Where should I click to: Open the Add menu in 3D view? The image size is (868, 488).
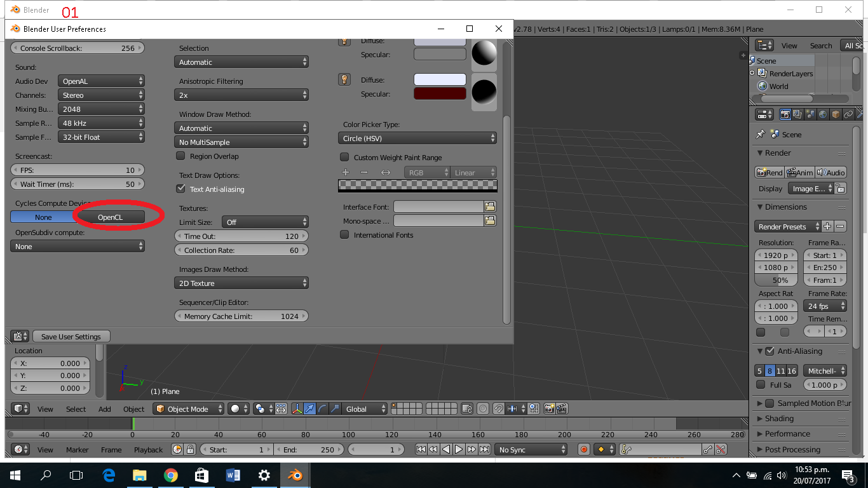pyautogui.click(x=104, y=409)
